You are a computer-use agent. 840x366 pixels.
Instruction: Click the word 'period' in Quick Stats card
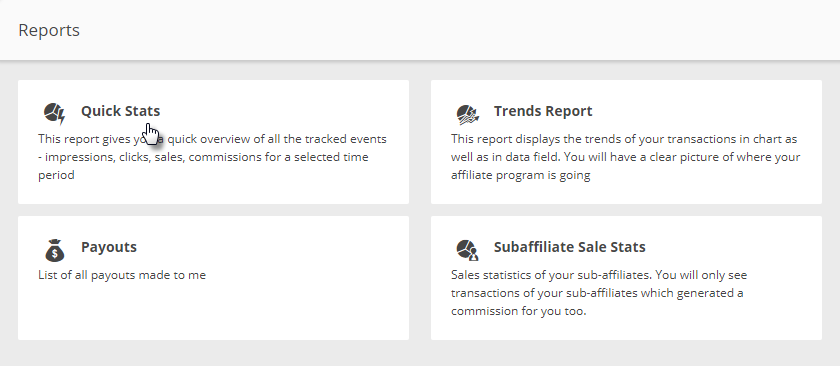(x=56, y=175)
